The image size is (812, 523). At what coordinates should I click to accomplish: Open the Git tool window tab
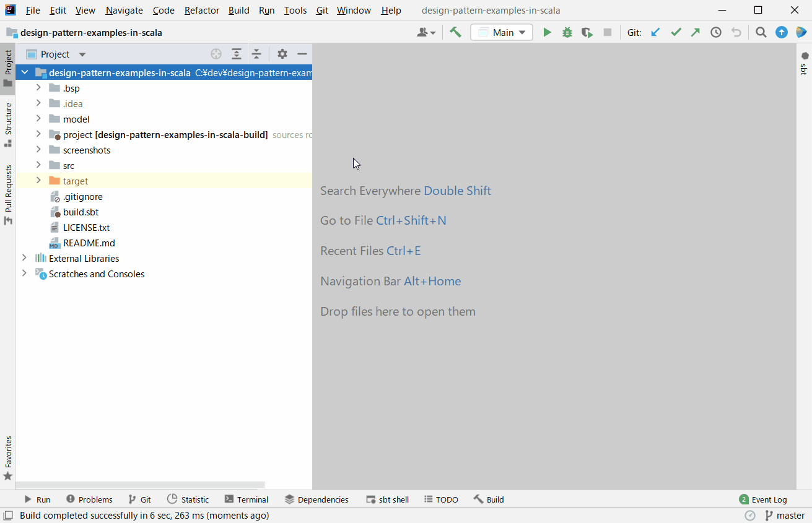pos(139,499)
